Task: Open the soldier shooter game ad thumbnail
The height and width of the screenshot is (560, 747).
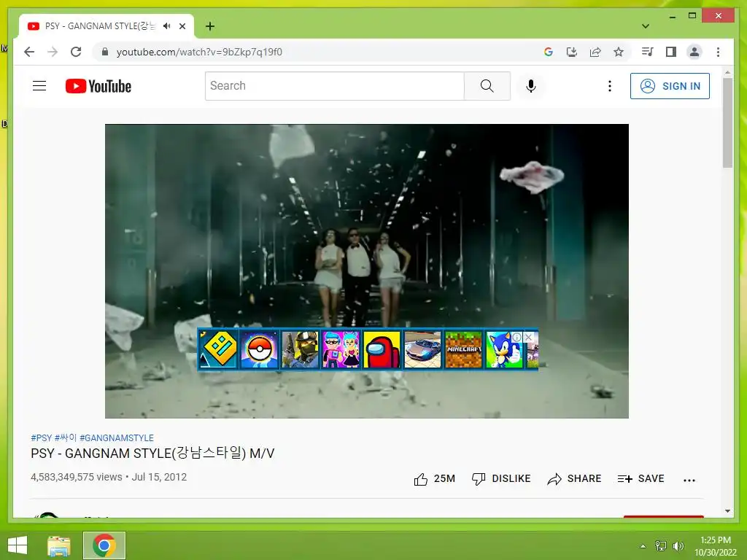Action: pos(300,349)
